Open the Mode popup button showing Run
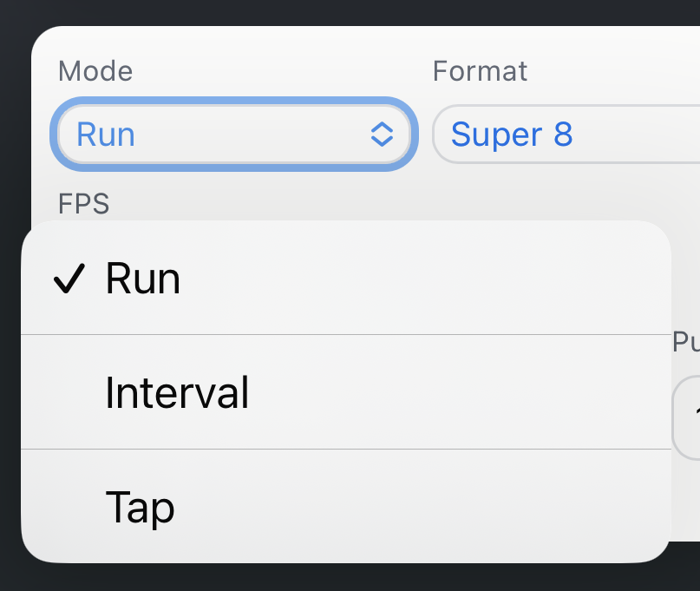The width and height of the screenshot is (700, 591). pyautogui.click(x=234, y=135)
